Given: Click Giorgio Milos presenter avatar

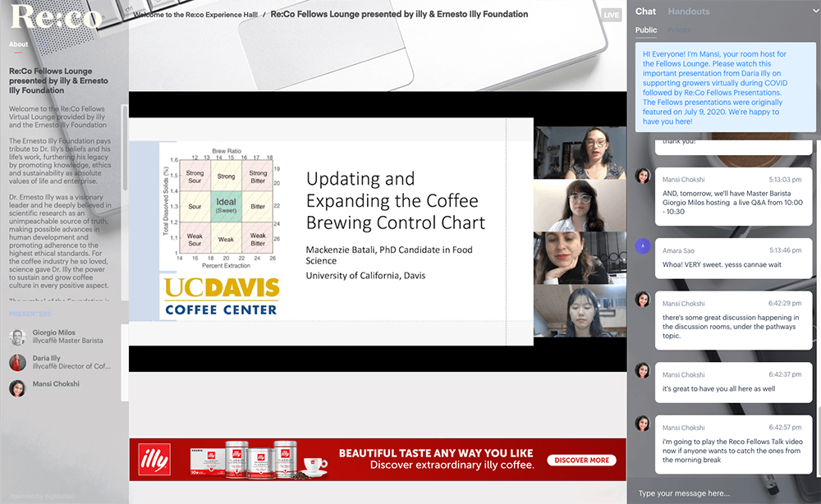Looking at the screenshot, I should click(x=17, y=337).
